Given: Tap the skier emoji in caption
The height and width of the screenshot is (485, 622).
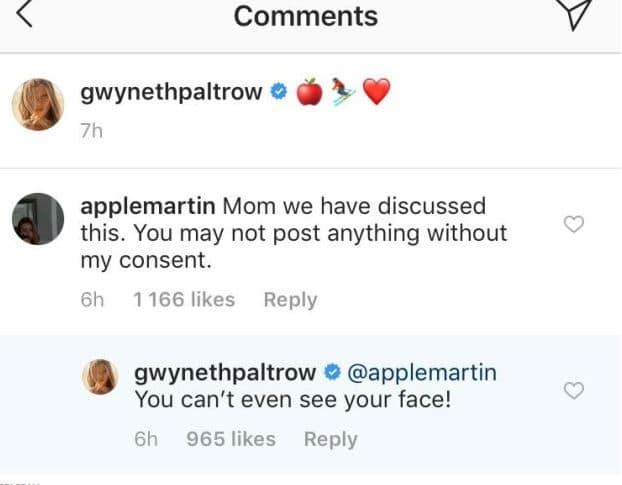Looking at the screenshot, I should (x=342, y=92).
